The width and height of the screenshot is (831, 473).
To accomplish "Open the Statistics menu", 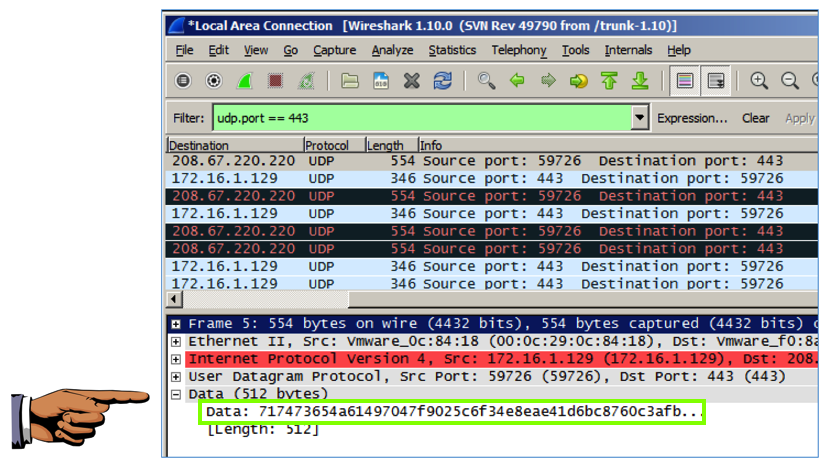I will (x=452, y=50).
